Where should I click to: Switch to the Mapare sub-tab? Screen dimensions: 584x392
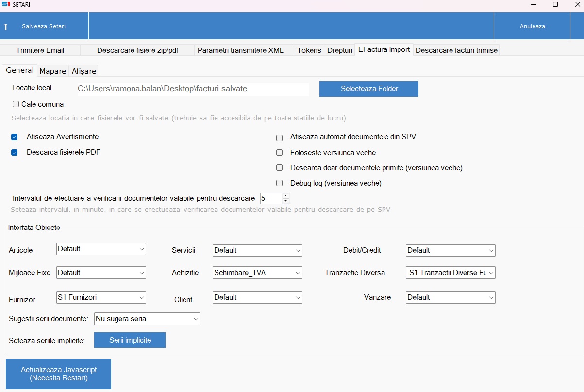(x=52, y=71)
